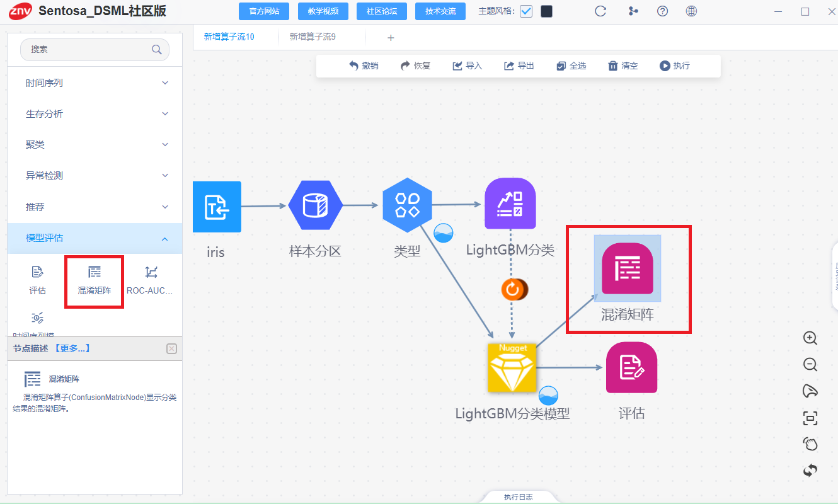Click the sync arrows icon at right
838x504 pixels.
click(810, 470)
